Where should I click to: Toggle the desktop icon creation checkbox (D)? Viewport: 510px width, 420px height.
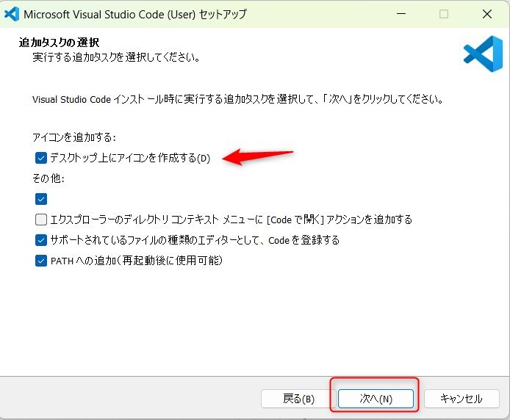click(41, 158)
